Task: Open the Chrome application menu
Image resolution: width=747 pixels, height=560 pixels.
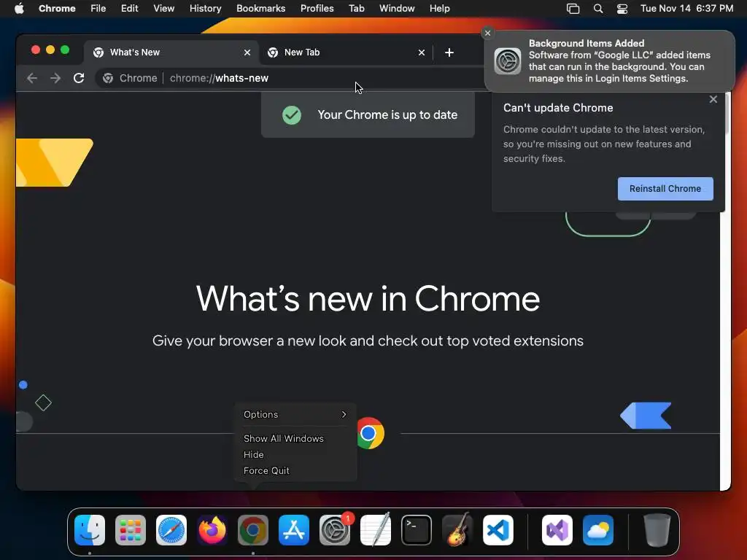Action: (x=57, y=9)
